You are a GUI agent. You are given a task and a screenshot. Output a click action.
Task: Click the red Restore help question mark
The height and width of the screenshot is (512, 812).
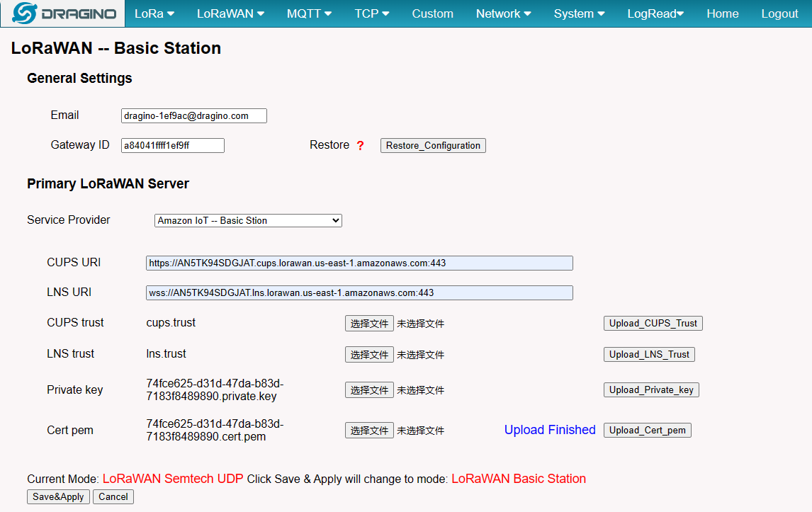click(361, 145)
